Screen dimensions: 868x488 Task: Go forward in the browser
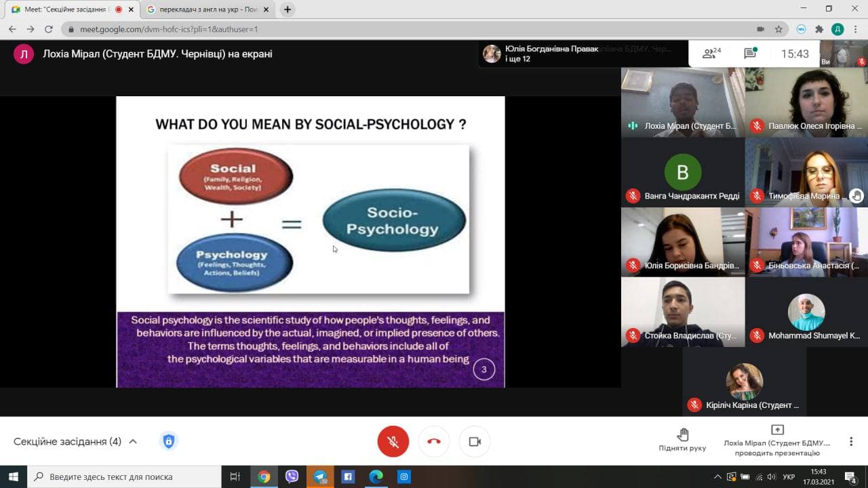[x=31, y=29]
